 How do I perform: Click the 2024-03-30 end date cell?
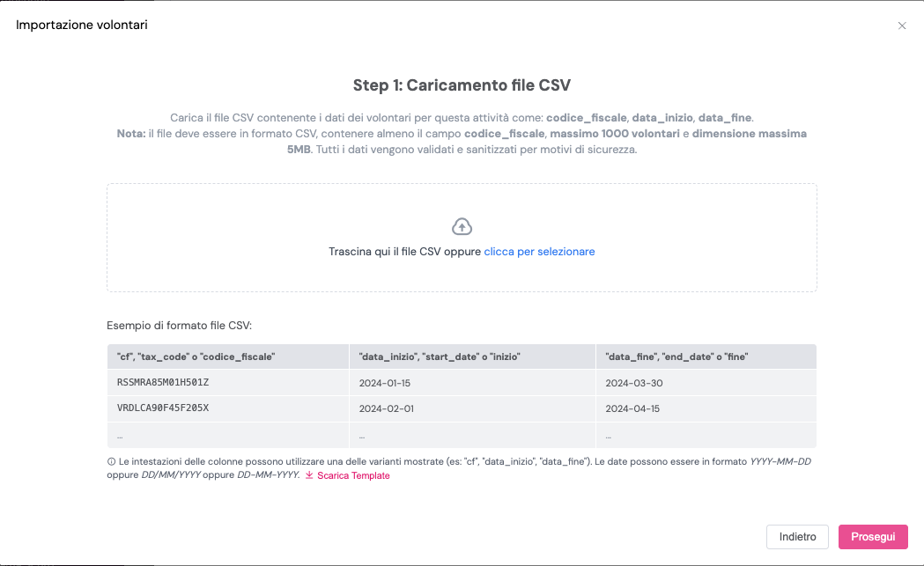[x=706, y=383]
